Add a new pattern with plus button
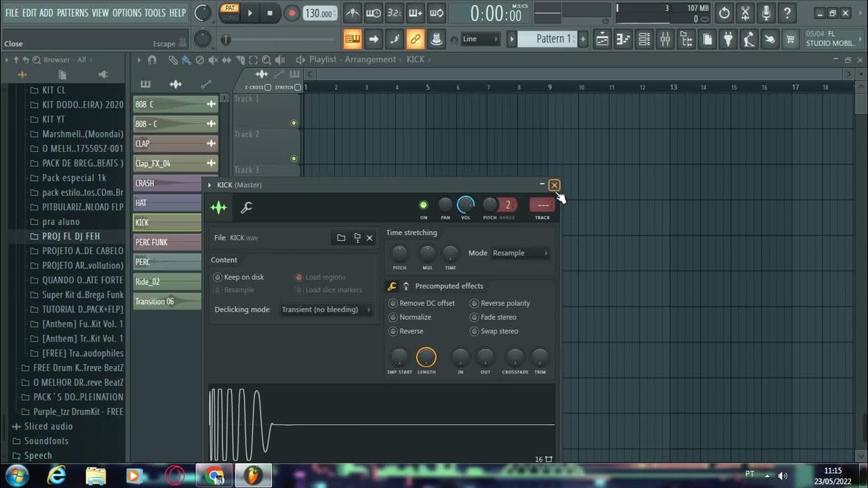The width and height of the screenshot is (868, 488). (x=583, y=39)
